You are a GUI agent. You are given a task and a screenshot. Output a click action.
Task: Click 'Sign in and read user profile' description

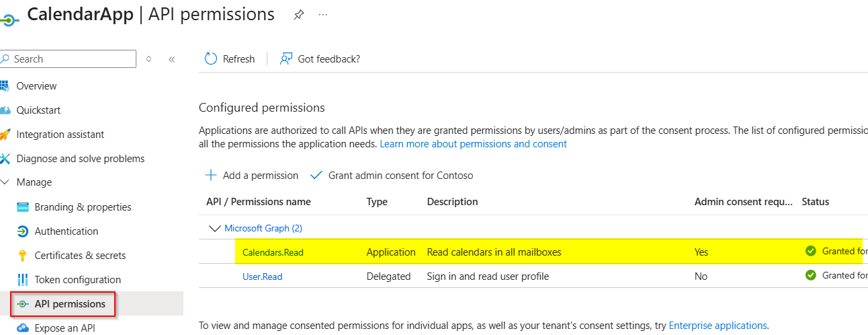488,276
